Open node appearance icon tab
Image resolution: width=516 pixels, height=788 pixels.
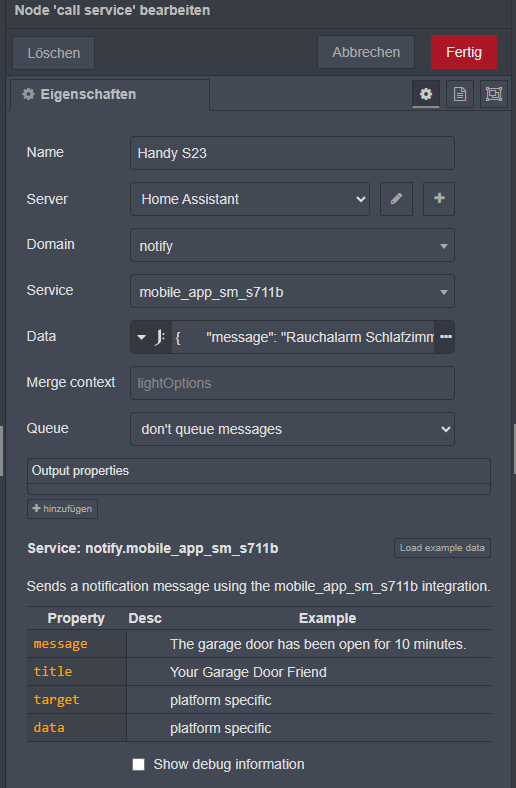point(494,94)
